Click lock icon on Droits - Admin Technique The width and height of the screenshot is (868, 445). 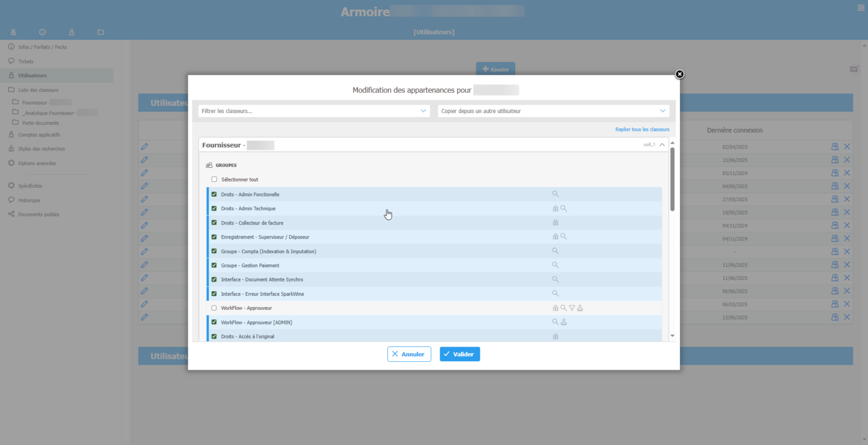point(555,209)
